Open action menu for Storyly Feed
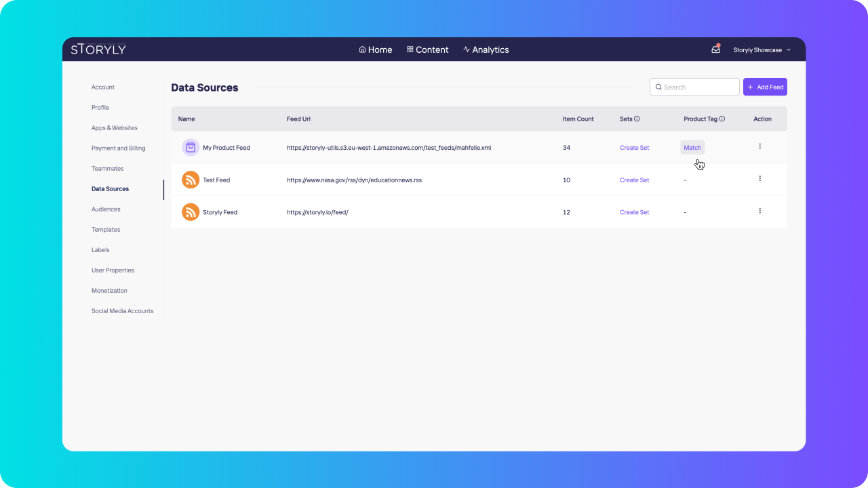868x488 pixels. point(759,211)
